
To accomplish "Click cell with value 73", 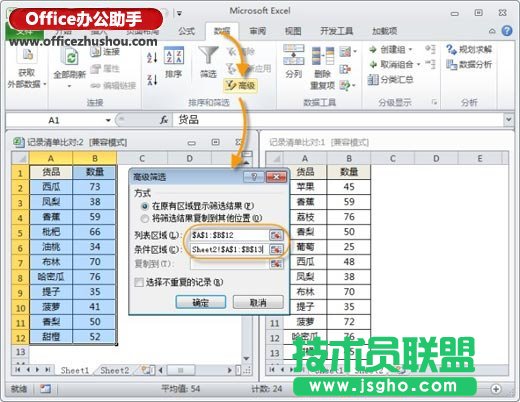I will click(x=95, y=187).
